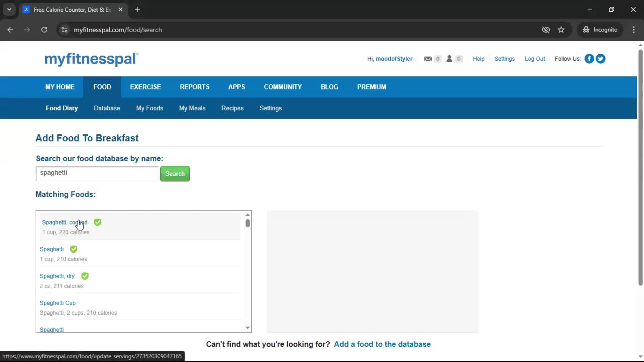Go back with the browser arrow
Screen dimensions: 644x362
(x=10, y=30)
